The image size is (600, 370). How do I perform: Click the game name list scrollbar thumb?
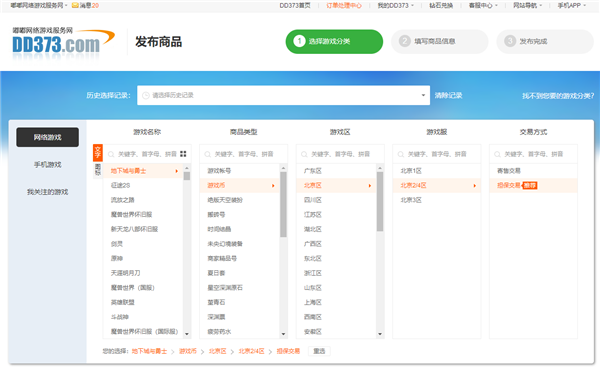coord(187,176)
